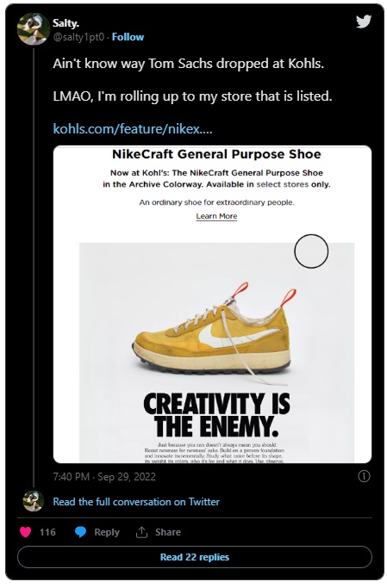Click the Share text label
The width and height of the screenshot is (387, 588).
tap(168, 532)
